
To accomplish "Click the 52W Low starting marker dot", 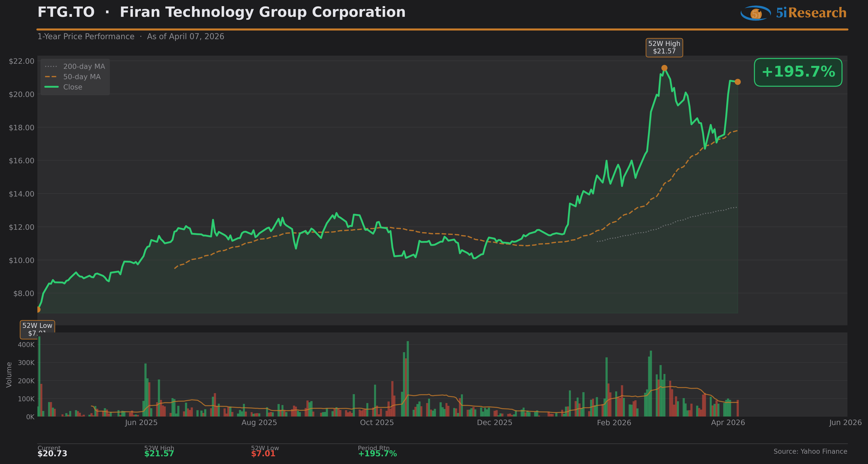I will [x=38, y=309].
